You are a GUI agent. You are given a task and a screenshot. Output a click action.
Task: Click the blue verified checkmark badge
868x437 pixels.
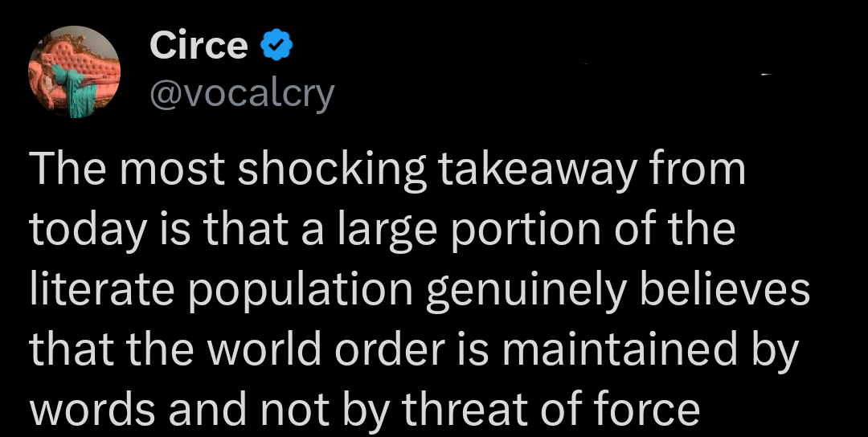tap(276, 47)
